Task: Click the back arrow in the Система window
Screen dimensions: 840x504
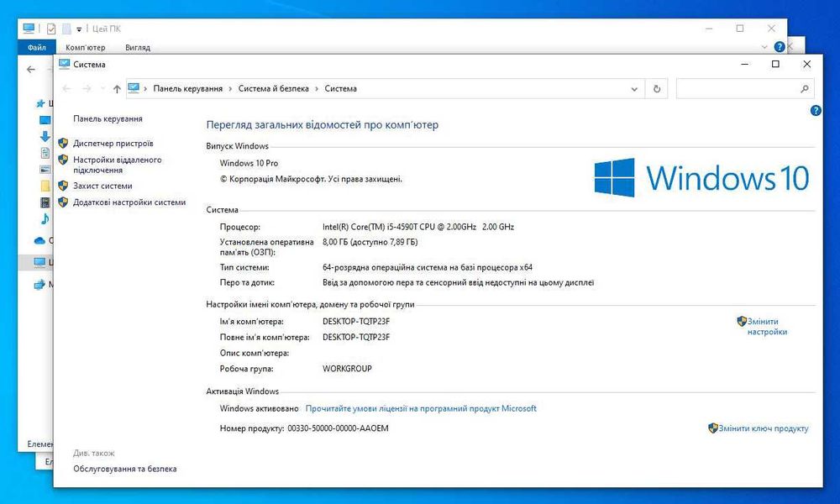Action: 66,88
